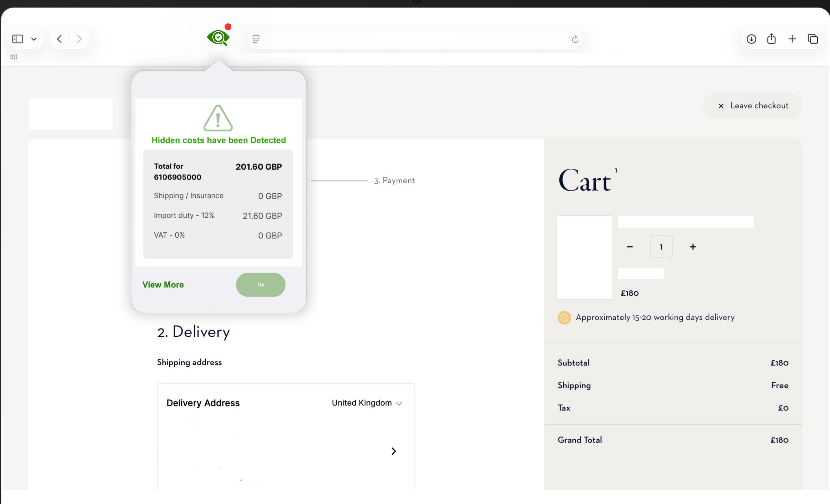Click the 3. Payment step

tap(394, 180)
